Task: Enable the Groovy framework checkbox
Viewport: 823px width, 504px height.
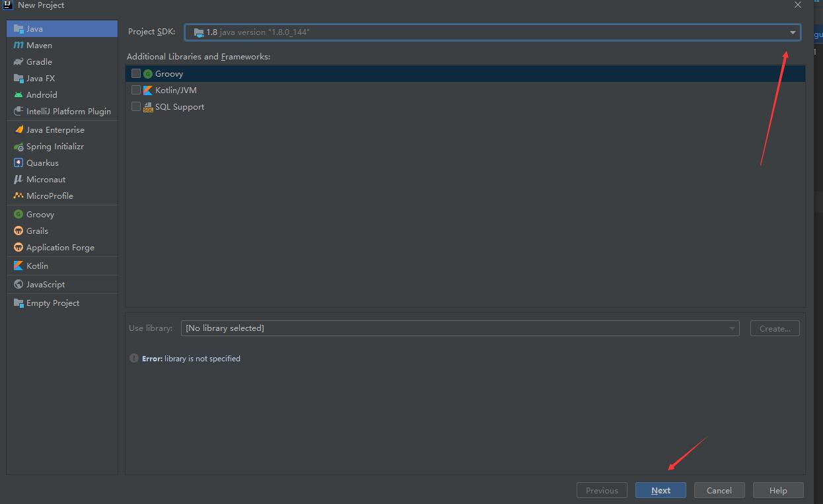Action: click(x=136, y=73)
